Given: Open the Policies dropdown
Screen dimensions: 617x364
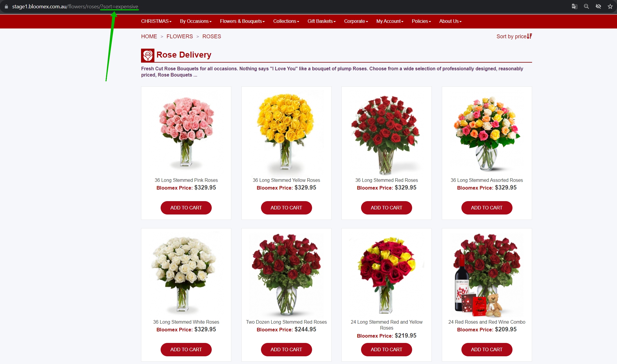Looking at the screenshot, I should (421, 21).
